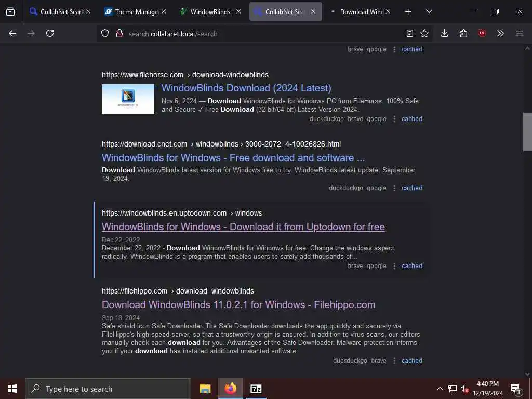Image resolution: width=532 pixels, height=399 pixels.
Task: Switch to Theme Manager tab
Action: 132,12
